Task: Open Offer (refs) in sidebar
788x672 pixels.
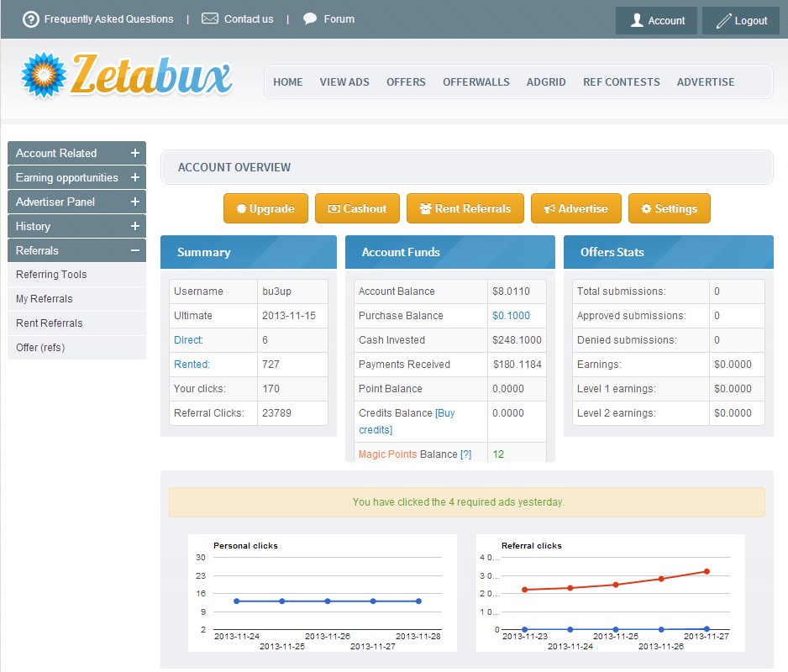Action: pos(77,347)
